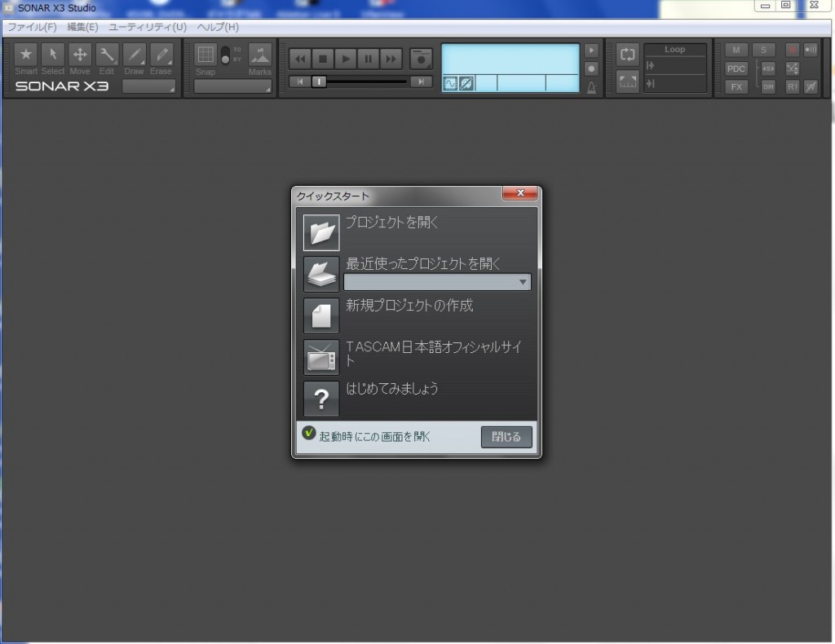Disarm all tracks red record button
This screenshot has width=835, height=644.
[x=792, y=50]
